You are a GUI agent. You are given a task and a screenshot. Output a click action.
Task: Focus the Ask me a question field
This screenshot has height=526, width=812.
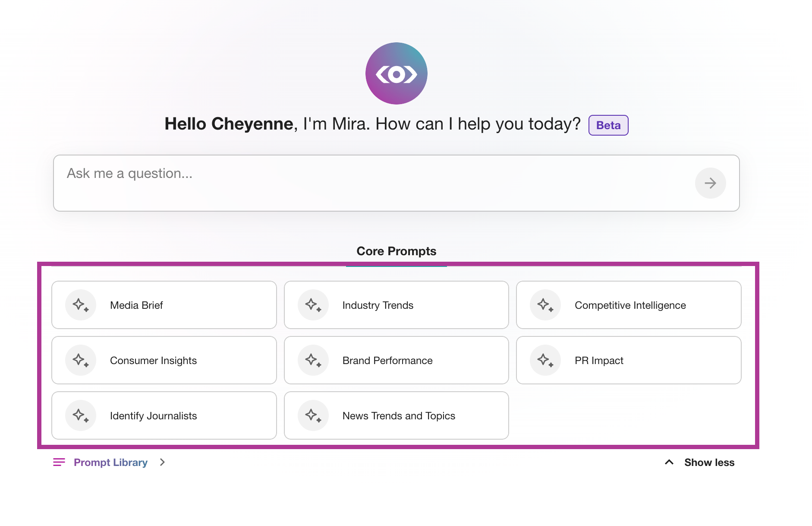pyautogui.click(x=396, y=183)
